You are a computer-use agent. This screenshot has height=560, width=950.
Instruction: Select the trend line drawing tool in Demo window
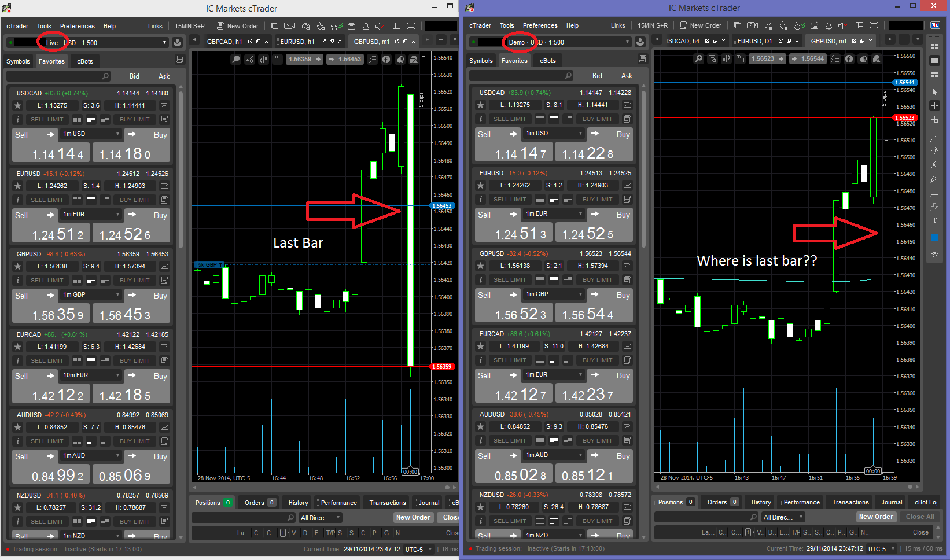934,138
